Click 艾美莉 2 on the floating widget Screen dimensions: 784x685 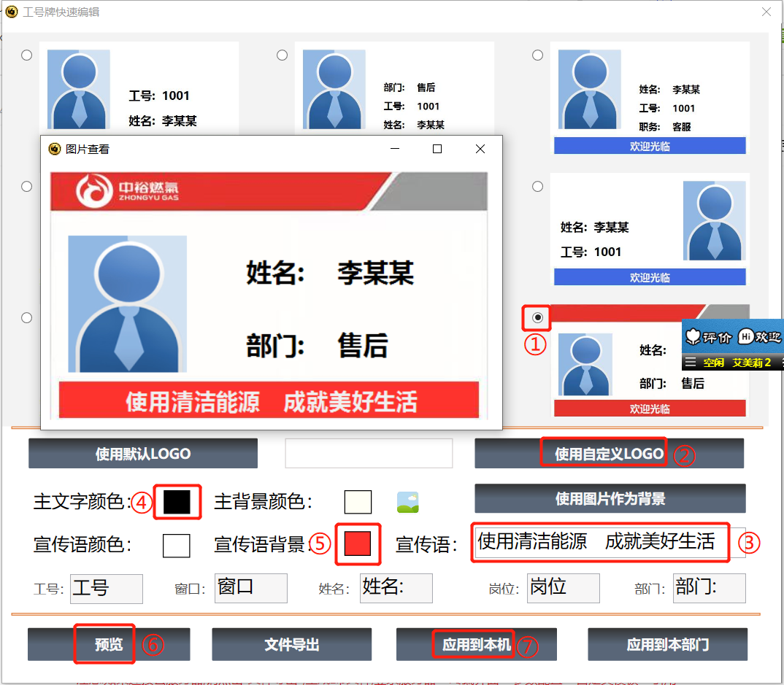pos(752,363)
